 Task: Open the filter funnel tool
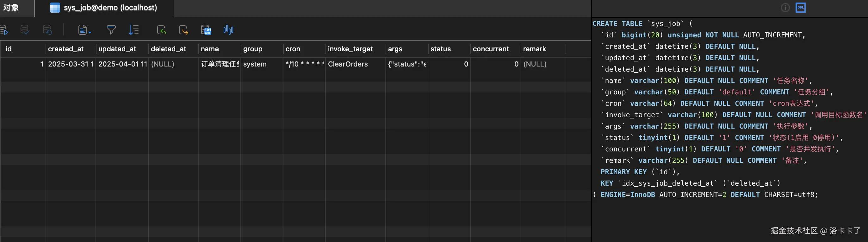pos(111,30)
